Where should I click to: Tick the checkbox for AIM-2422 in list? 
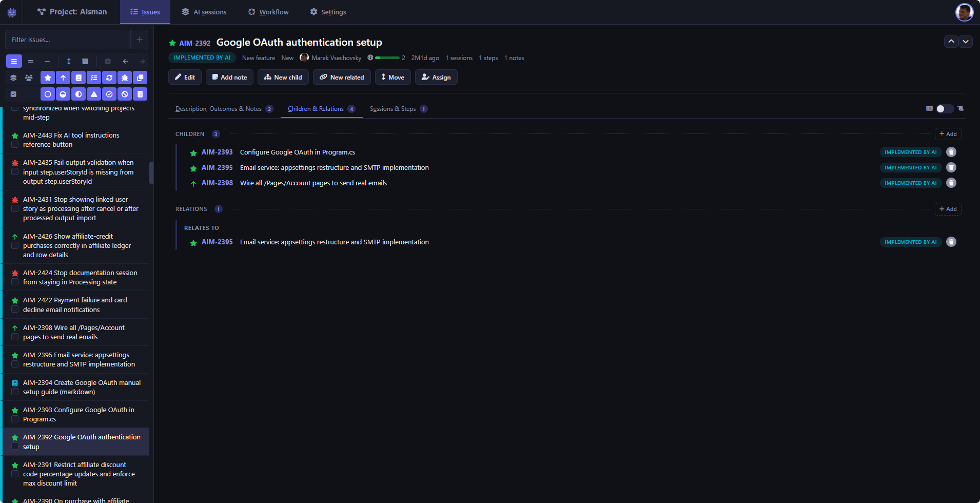pyautogui.click(x=15, y=309)
